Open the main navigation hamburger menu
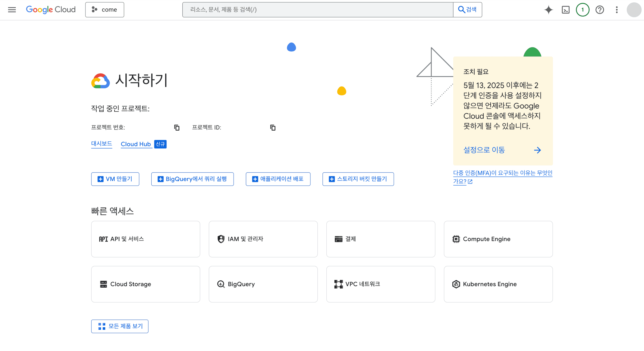Image resolution: width=644 pixels, height=351 pixels. pyautogui.click(x=12, y=10)
